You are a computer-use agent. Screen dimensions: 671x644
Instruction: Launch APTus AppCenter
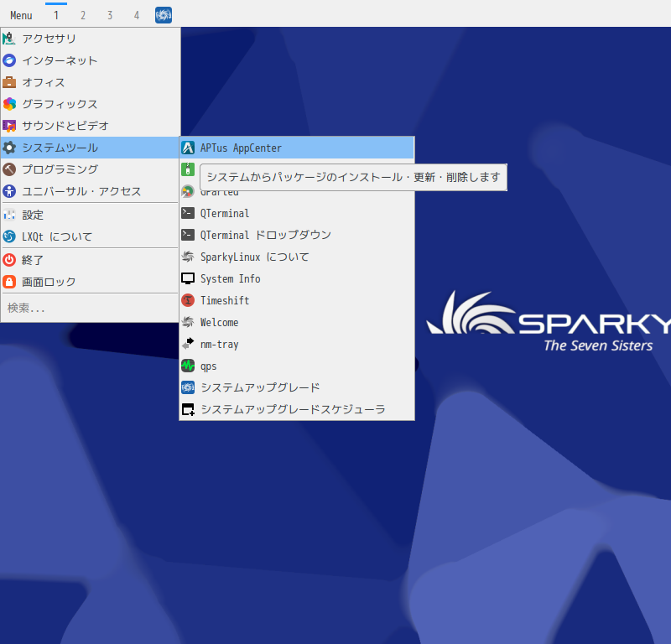[297, 148]
